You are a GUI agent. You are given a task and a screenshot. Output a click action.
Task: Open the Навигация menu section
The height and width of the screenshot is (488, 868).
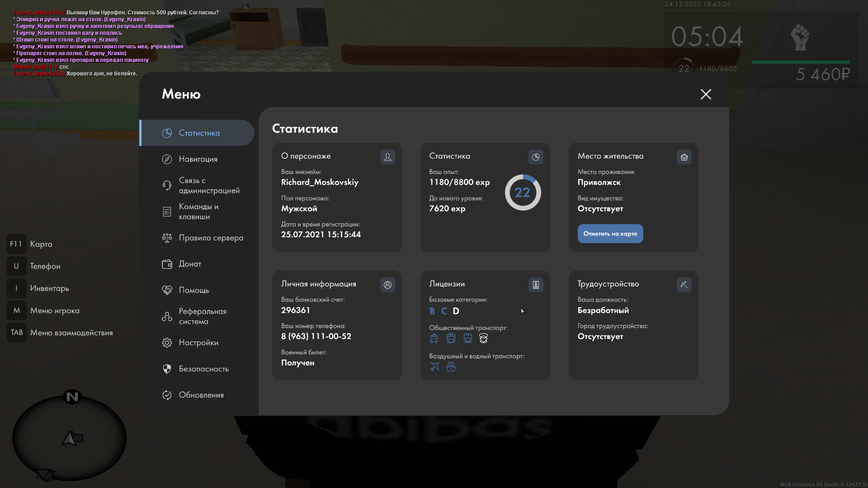198,159
